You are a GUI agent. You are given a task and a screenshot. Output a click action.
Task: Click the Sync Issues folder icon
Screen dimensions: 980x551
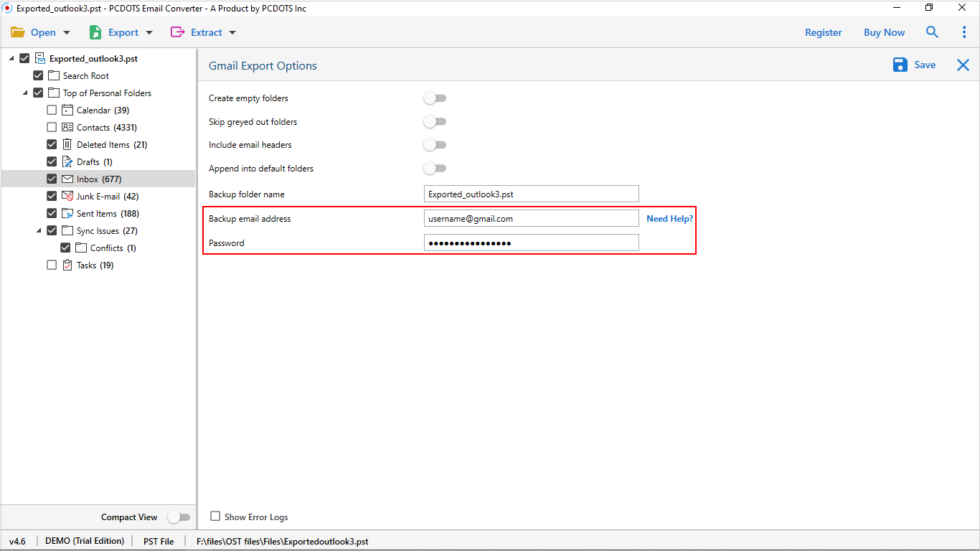pyautogui.click(x=67, y=231)
